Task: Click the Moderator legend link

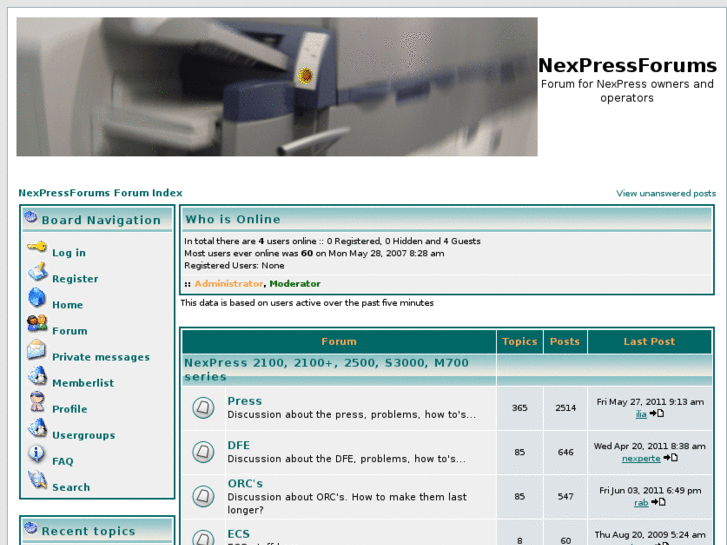Action: [x=295, y=283]
